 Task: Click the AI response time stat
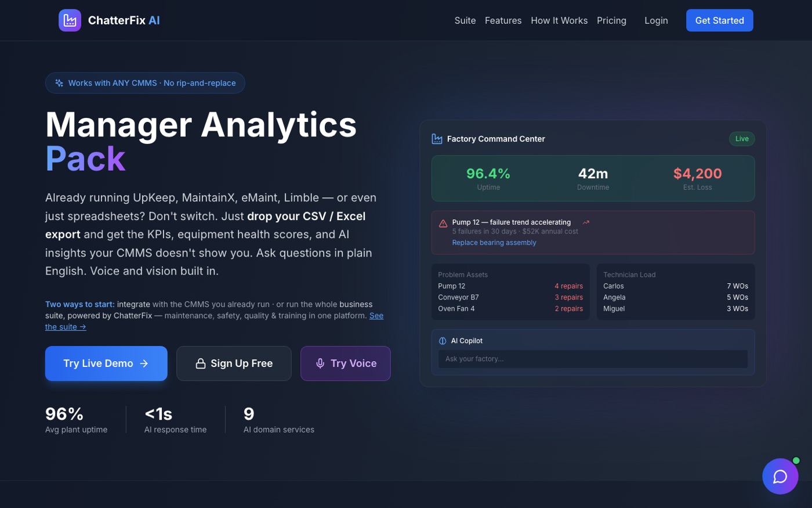coord(176,420)
